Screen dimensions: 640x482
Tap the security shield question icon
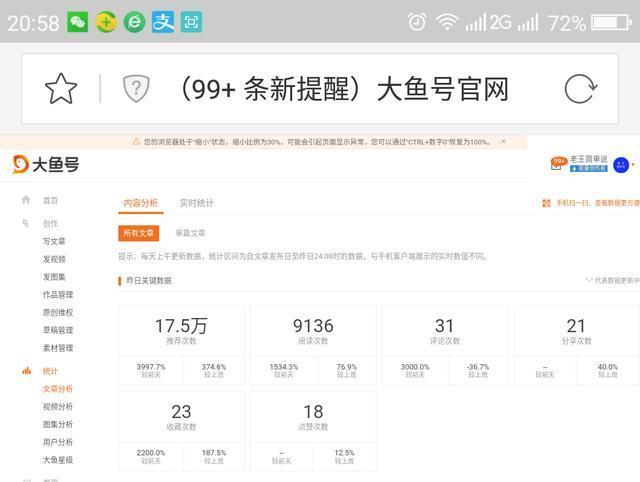(136, 88)
